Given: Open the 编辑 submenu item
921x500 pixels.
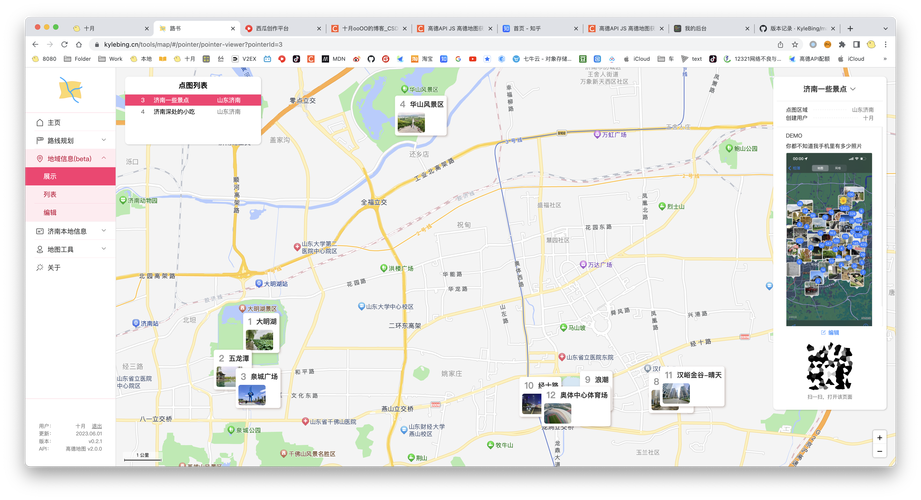Looking at the screenshot, I should pos(70,213).
